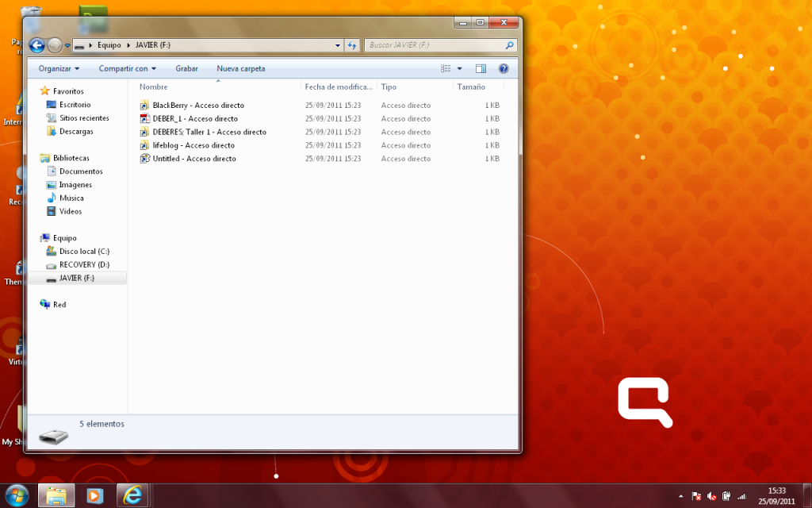Open the Compartir con menu
812x508 pixels.
[128, 68]
